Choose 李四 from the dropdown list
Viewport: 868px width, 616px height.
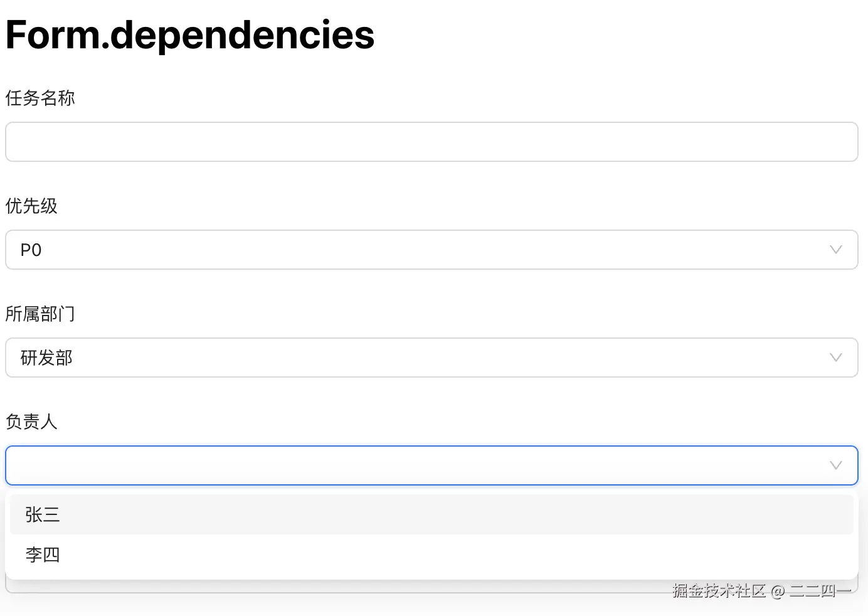[43, 555]
